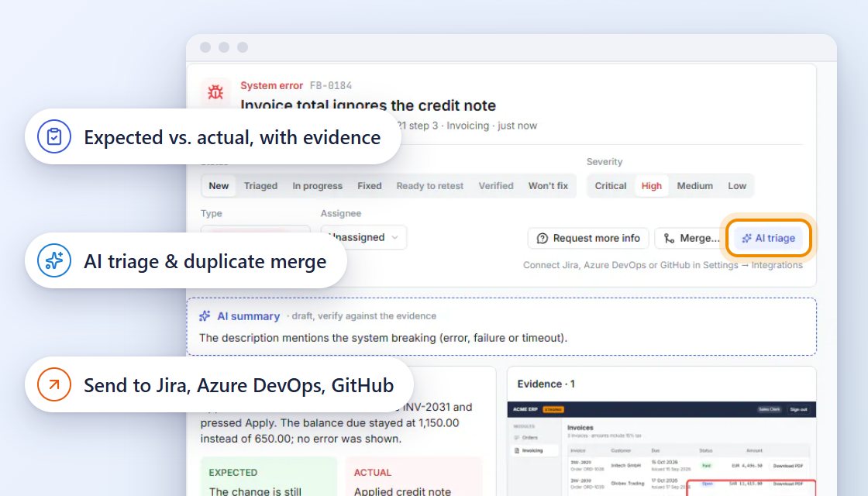Click the Assignee label

tap(340, 213)
